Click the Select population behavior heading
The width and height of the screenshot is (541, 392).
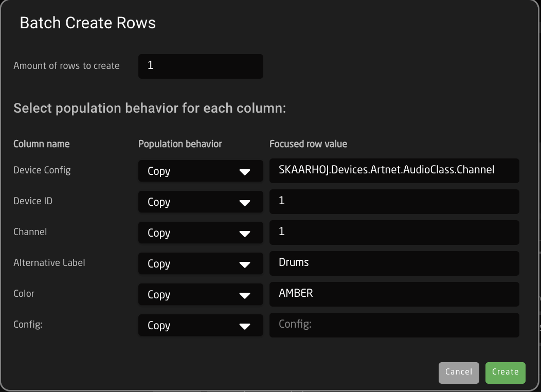tap(150, 109)
